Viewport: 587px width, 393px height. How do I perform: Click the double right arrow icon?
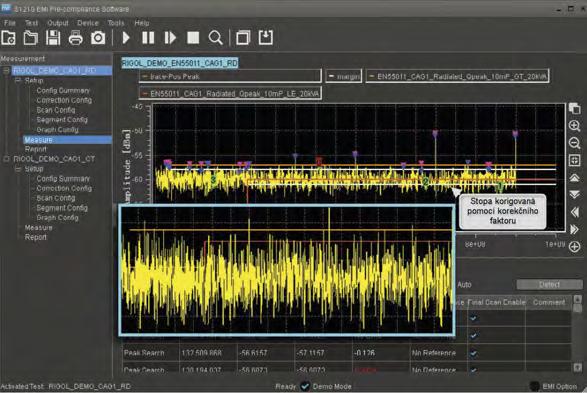coord(575,229)
